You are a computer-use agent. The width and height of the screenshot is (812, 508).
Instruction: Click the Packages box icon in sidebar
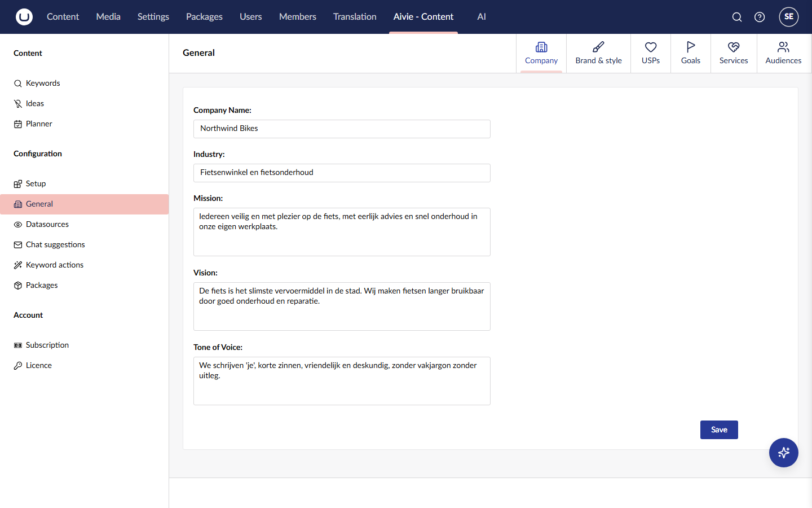pyautogui.click(x=18, y=286)
